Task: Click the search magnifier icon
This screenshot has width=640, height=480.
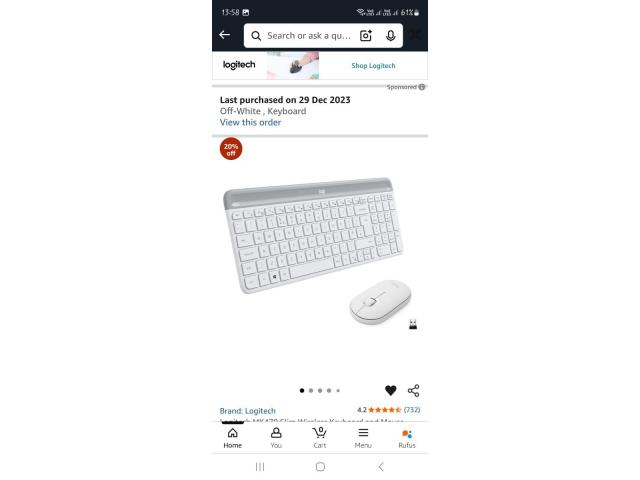Action: tap(256, 36)
